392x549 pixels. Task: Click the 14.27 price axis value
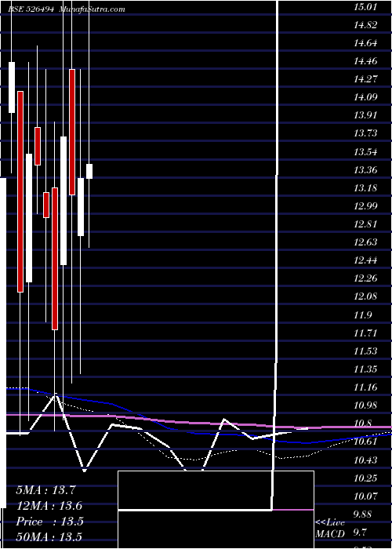365,79
